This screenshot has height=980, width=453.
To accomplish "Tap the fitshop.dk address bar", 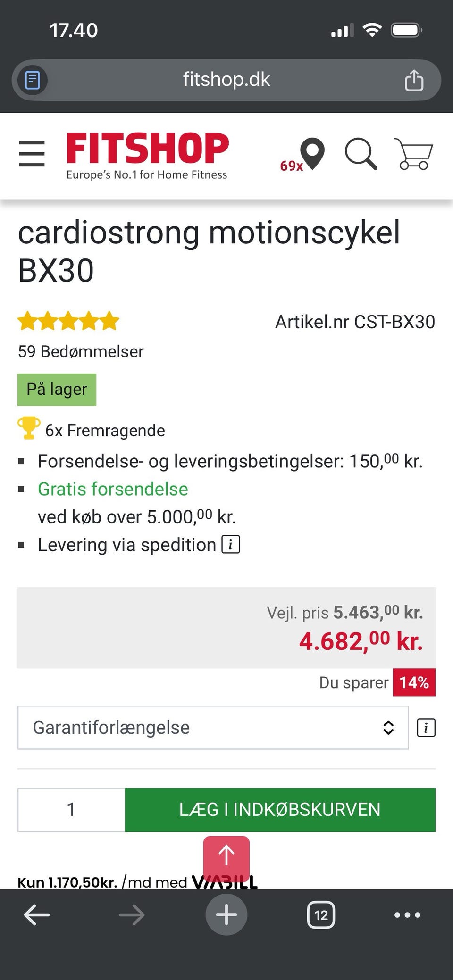I will click(x=226, y=80).
